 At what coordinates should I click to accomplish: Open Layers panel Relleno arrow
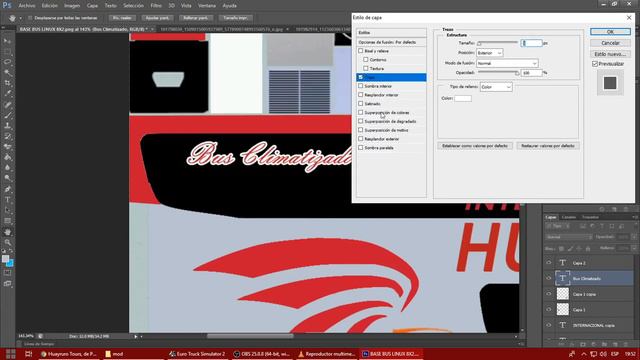coord(633,248)
